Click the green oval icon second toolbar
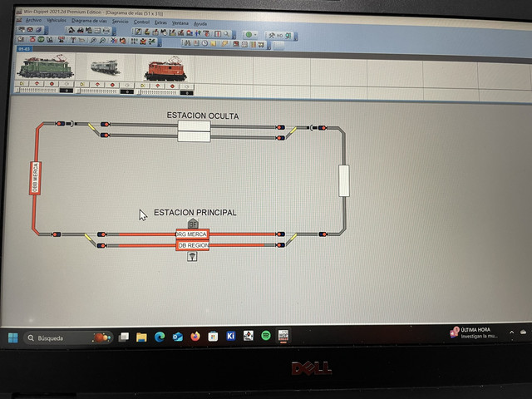Viewport: 532px width, 399px height. tap(41, 39)
